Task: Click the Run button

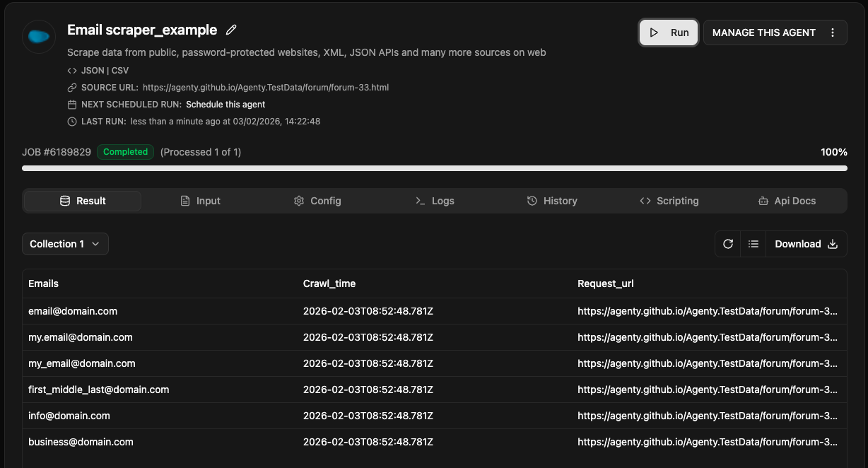Action: click(x=669, y=33)
